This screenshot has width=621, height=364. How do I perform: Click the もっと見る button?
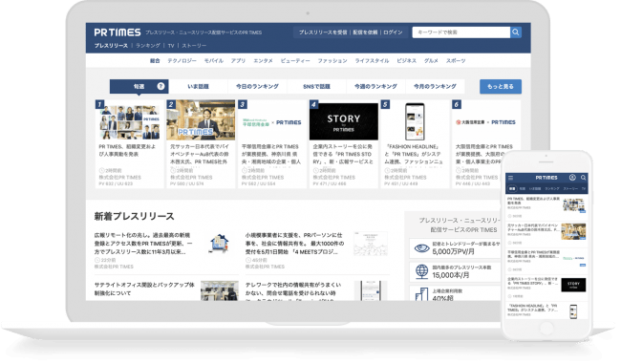[501, 86]
